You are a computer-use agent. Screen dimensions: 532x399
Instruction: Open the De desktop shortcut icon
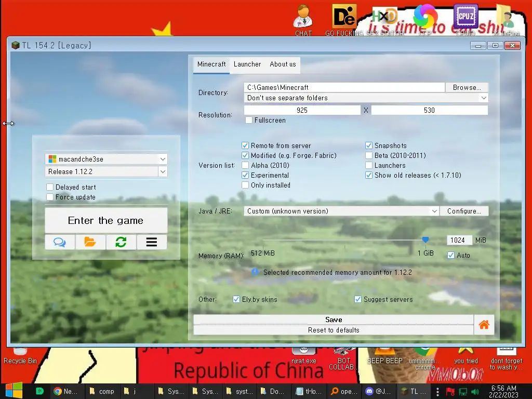coord(344,16)
